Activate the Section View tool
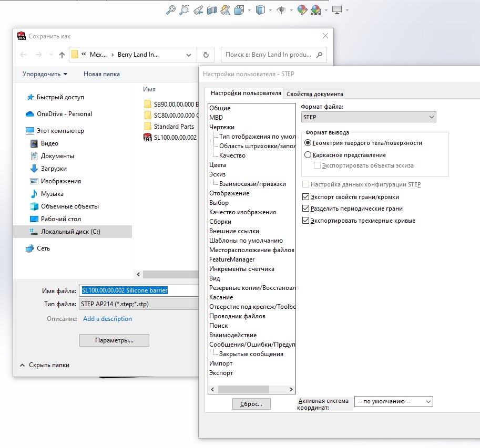This screenshot has width=480, height=448. click(212, 9)
